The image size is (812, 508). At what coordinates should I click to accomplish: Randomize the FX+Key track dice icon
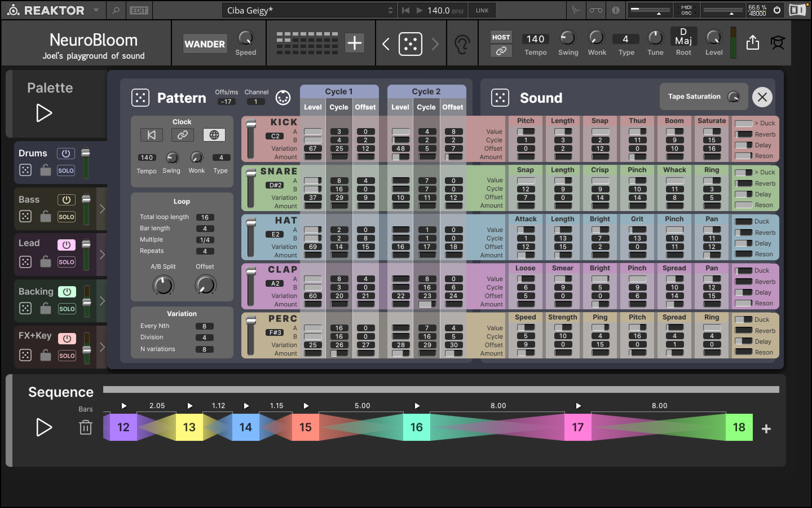coord(25,355)
